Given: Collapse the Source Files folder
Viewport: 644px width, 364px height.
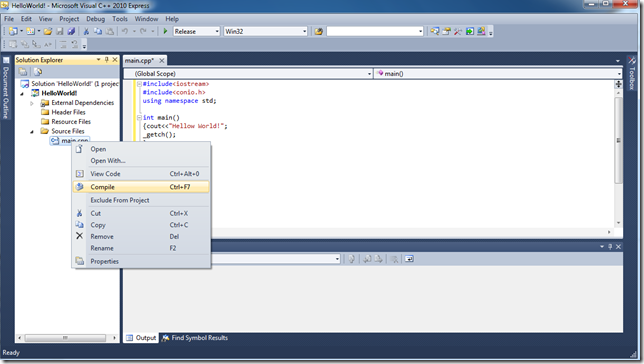Looking at the screenshot, I should pos(32,131).
